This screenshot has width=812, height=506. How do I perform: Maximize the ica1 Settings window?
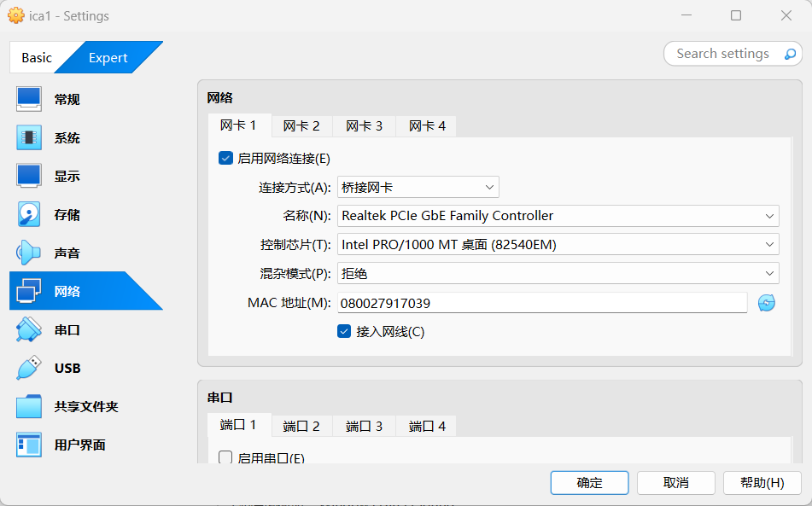pos(736,15)
